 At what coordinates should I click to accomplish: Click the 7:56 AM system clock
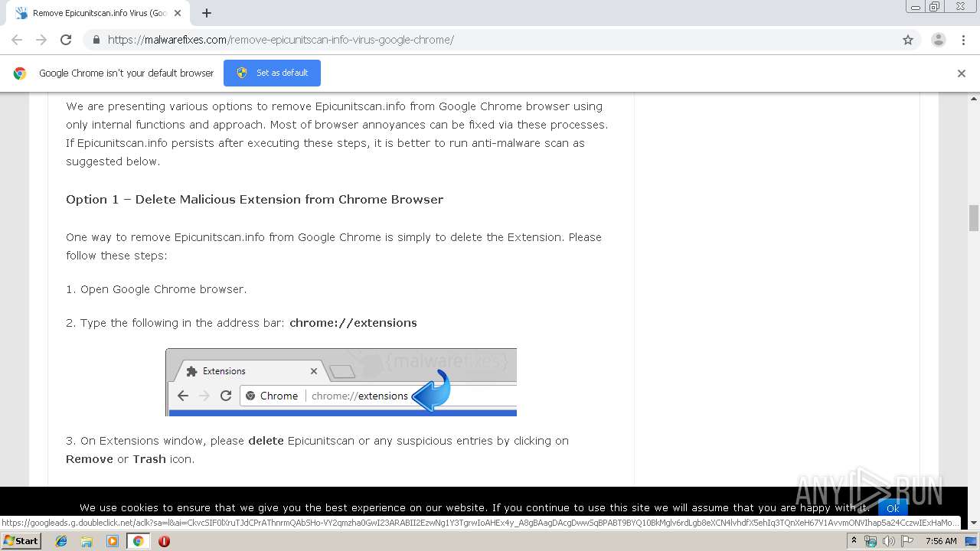coord(941,541)
